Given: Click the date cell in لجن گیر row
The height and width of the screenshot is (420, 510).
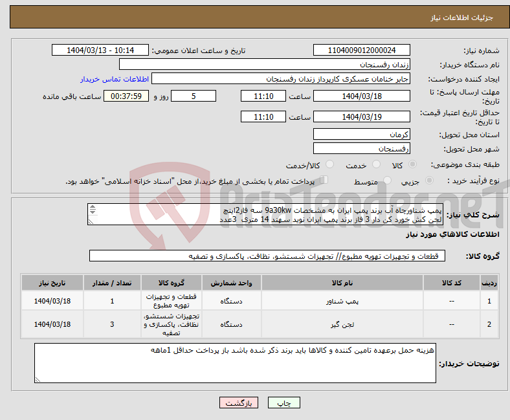Looking at the screenshot, I should [x=52, y=324].
